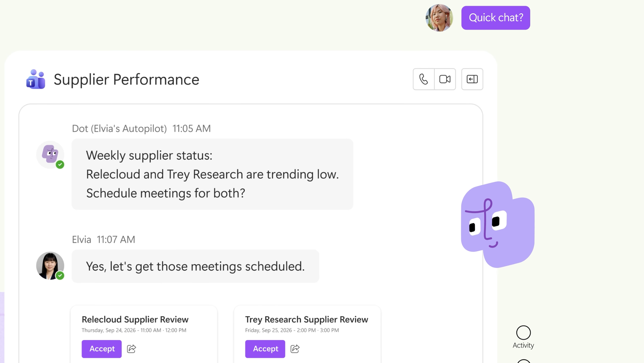The height and width of the screenshot is (363, 644).
Task: Click the Activity label
Action: [x=523, y=345]
